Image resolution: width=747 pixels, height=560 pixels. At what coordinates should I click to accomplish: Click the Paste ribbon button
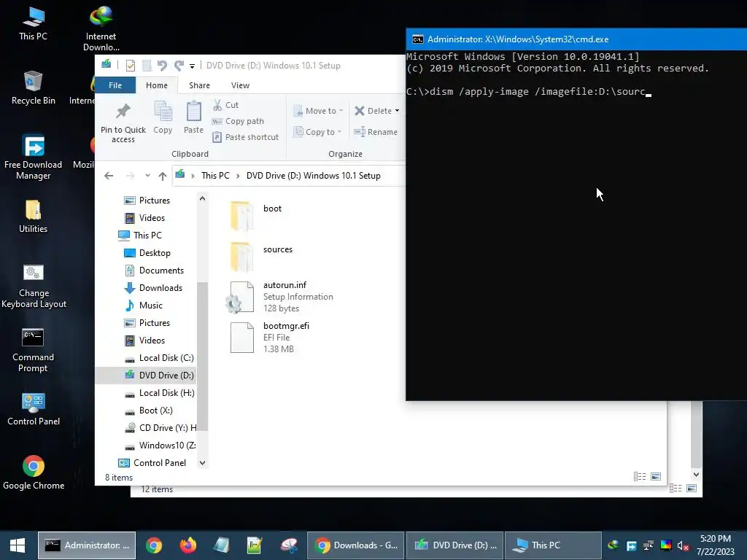pyautogui.click(x=193, y=117)
